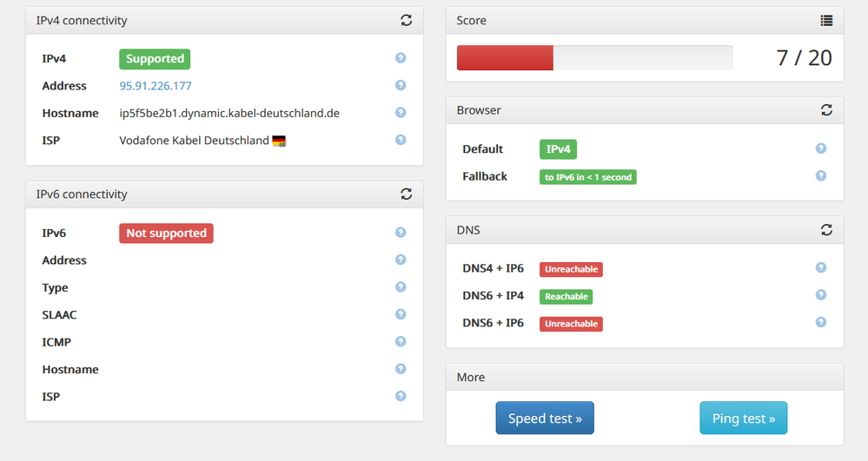
Task: Open help for DNS6 + IP4 row
Action: [821, 295]
